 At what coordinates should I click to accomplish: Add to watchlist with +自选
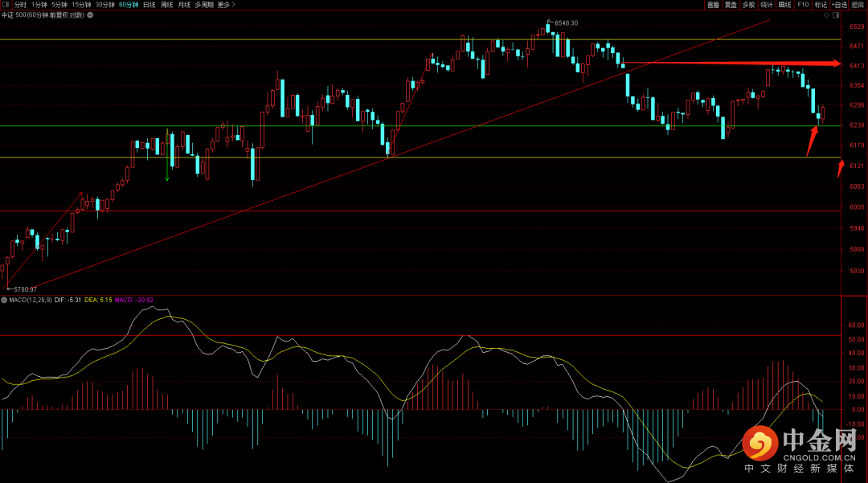pos(839,5)
